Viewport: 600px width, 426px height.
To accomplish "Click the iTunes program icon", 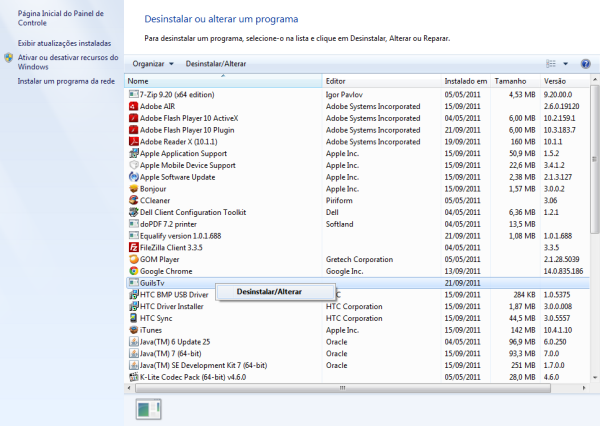I will click(133, 329).
